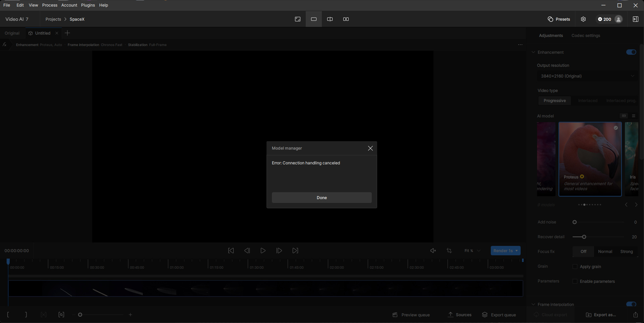Switch to the Codec settings tab
The width and height of the screenshot is (644, 323).
[586, 36]
